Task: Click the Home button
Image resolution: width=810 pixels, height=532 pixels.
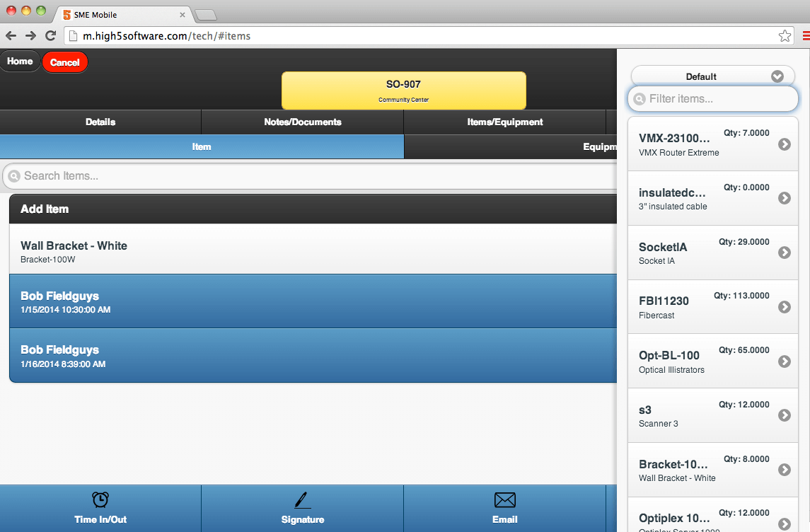Action: coord(20,62)
